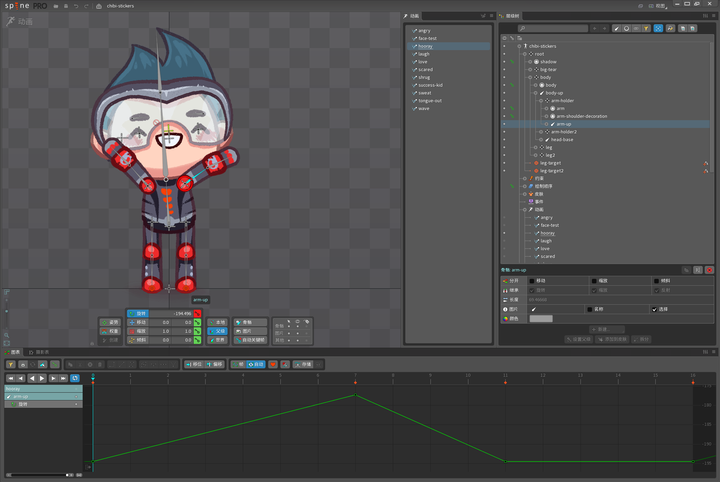Jump to the first frame of animation

(x=10, y=378)
